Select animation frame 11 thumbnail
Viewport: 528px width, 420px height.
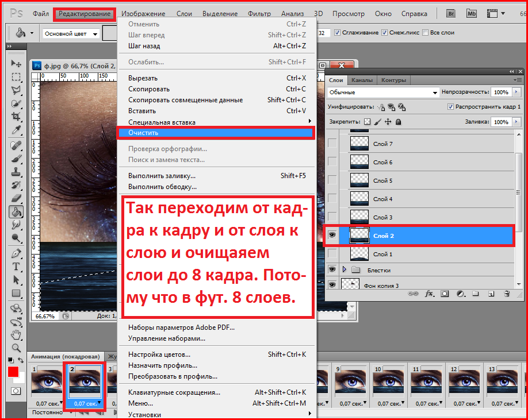click(426, 382)
